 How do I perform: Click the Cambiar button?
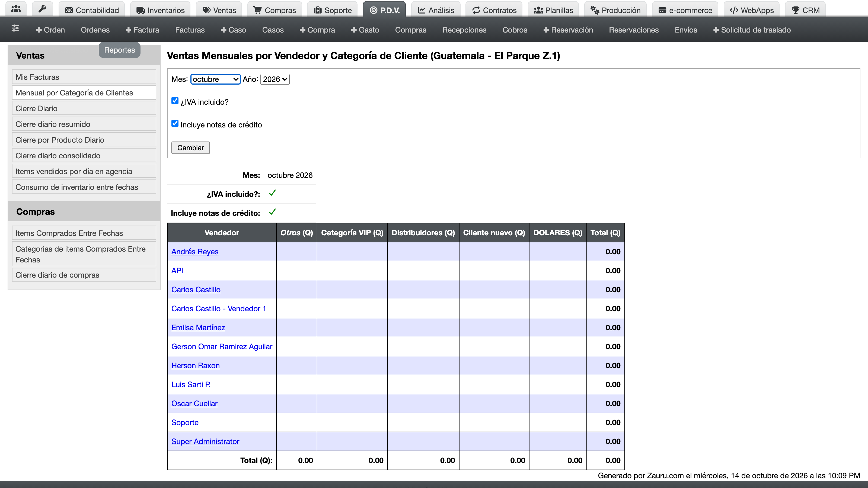190,147
